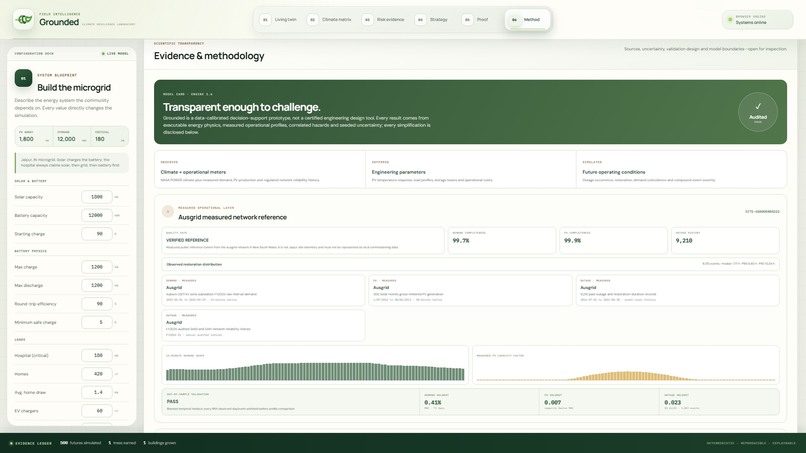806x453 pixels.
Task: Focus the Max charge input
Action: pos(97,267)
